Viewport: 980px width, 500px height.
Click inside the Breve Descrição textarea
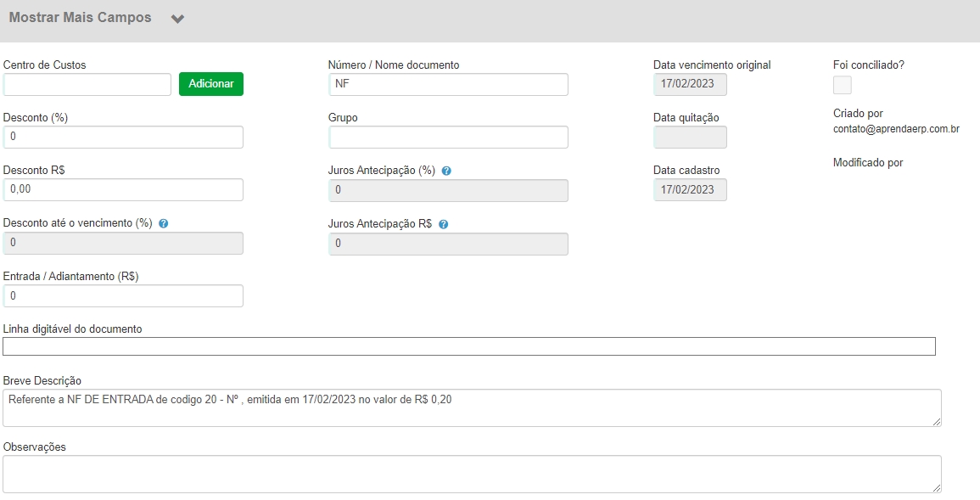click(x=472, y=408)
